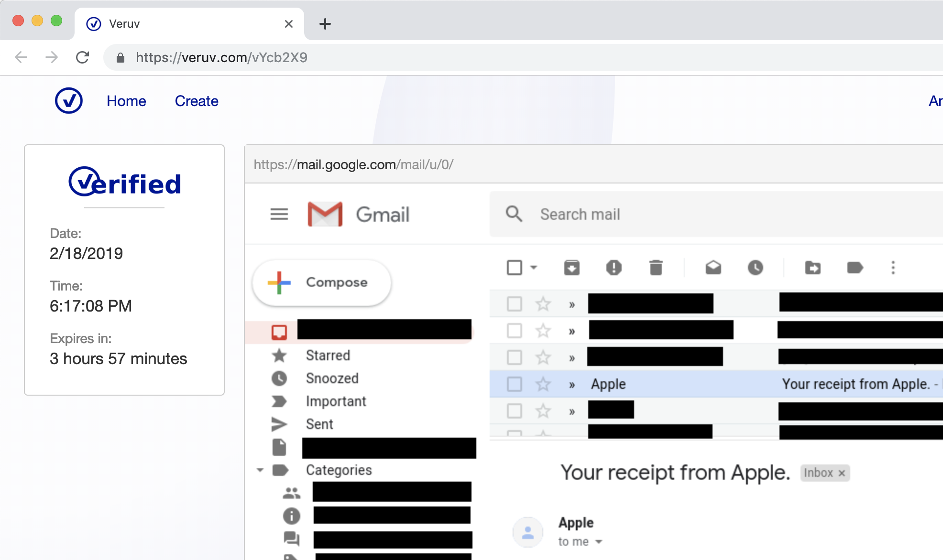
Task: Open the Create link in Veruv navigation
Action: [x=197, y=101]
